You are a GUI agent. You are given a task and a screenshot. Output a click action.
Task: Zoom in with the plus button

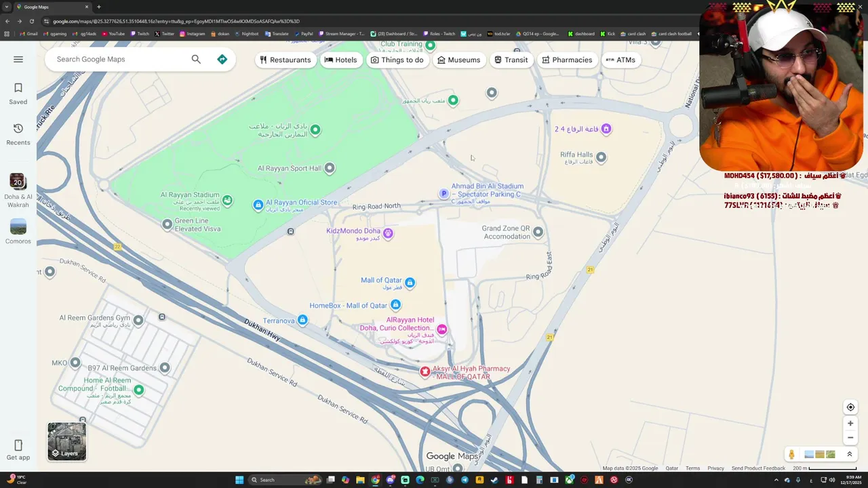point(850,423)
